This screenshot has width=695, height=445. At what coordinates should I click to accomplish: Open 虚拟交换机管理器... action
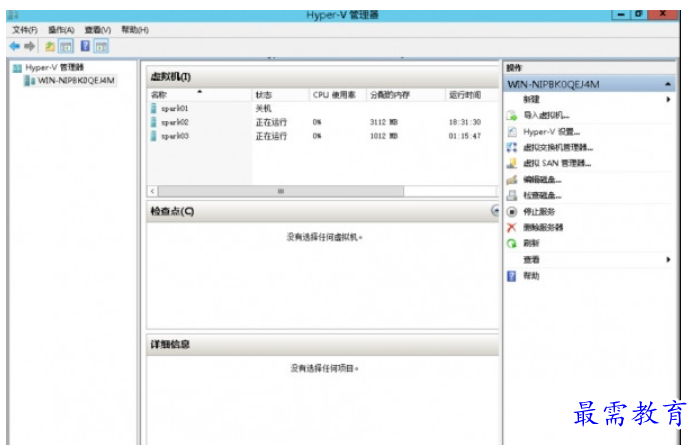pos(558,147)
